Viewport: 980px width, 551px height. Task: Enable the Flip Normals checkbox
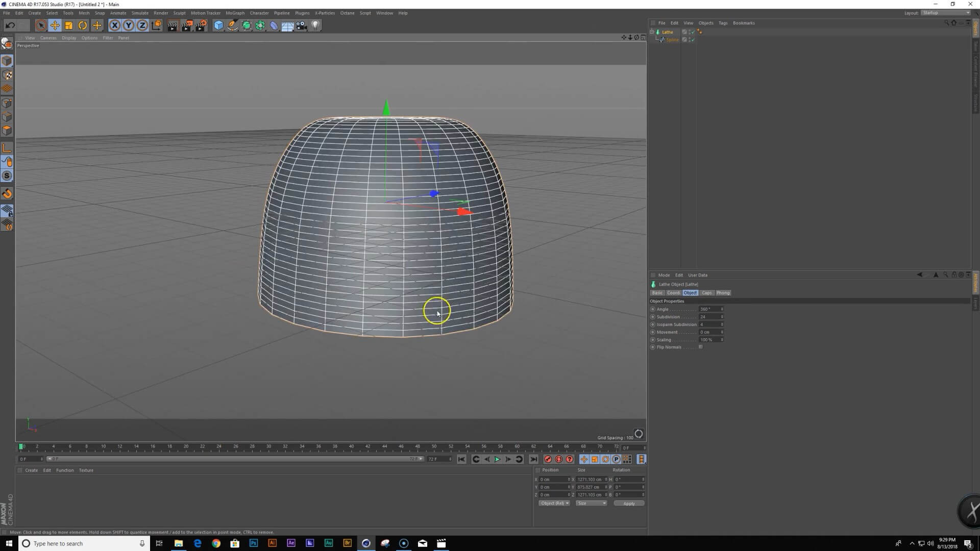coord(701,347)
